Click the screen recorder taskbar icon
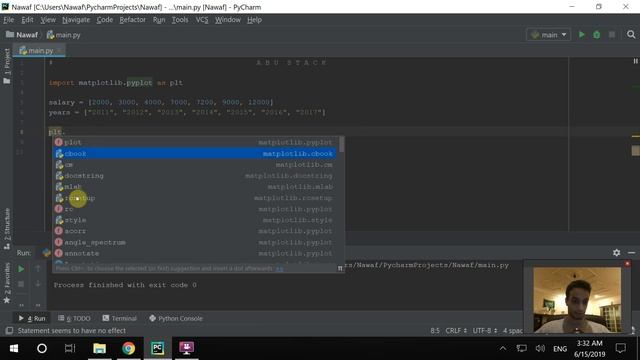Image resolution: width=640 pixels, height=360 pixels. 187,349
